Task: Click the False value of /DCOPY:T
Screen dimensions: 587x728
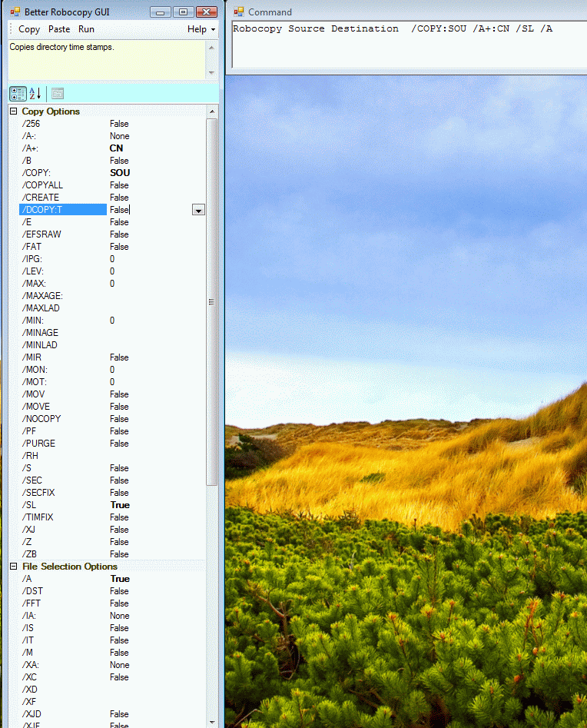Action: 119,210
